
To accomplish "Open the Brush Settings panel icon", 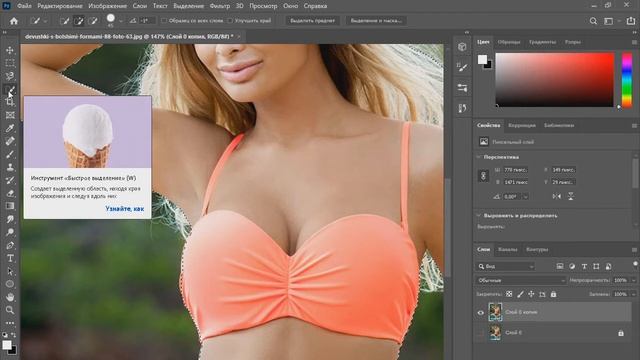I will 462,67.
